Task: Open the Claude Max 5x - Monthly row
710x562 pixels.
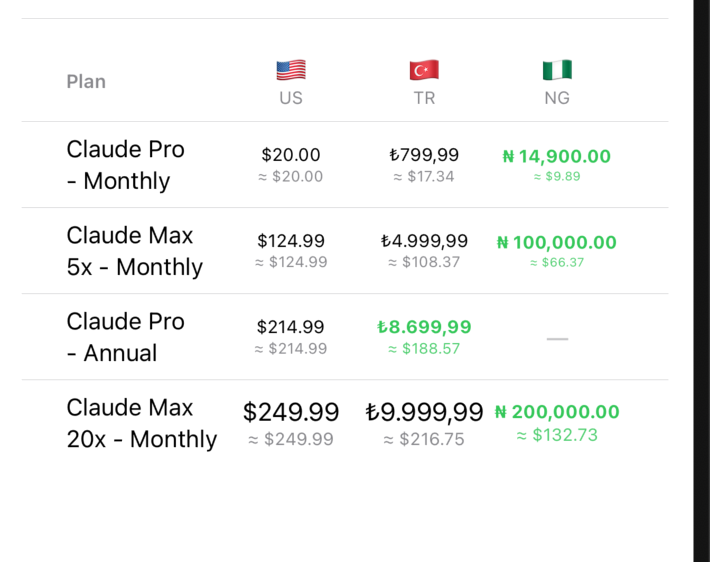Action: (345, 251)
